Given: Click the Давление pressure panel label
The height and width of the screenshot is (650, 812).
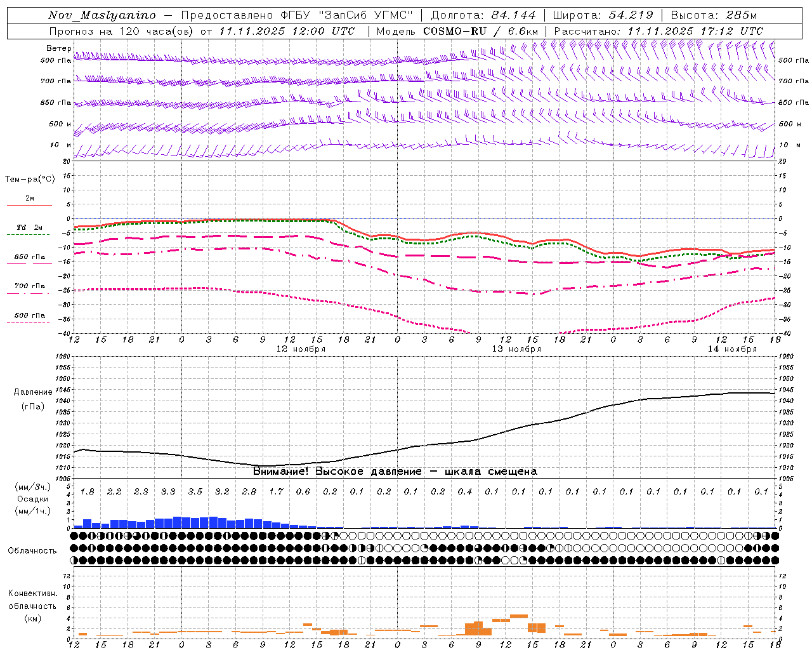Looking at the screenshot, I should click(33, 392).
